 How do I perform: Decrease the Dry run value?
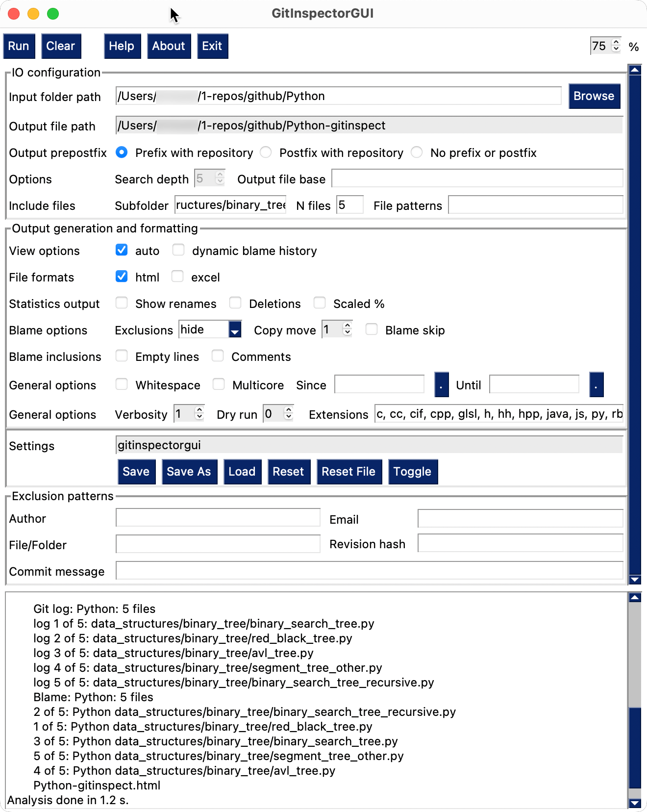pyautogui.click(x=289, y=417)
